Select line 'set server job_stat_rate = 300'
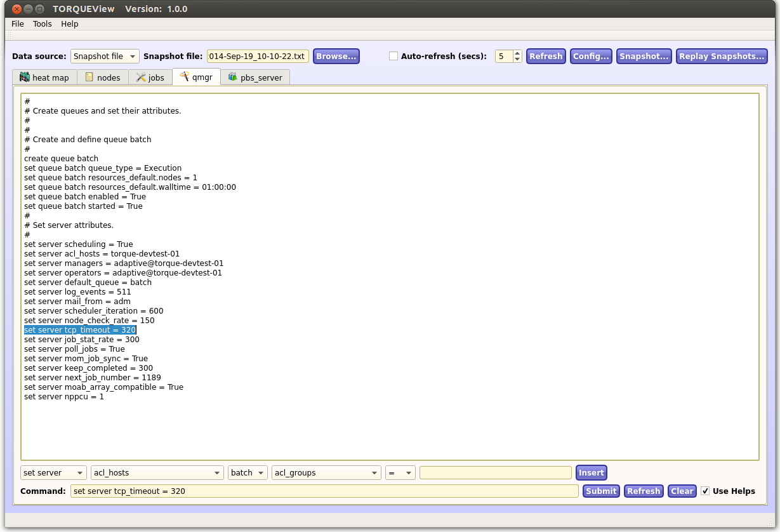This screenshot has height=532, width=780. 82,340
